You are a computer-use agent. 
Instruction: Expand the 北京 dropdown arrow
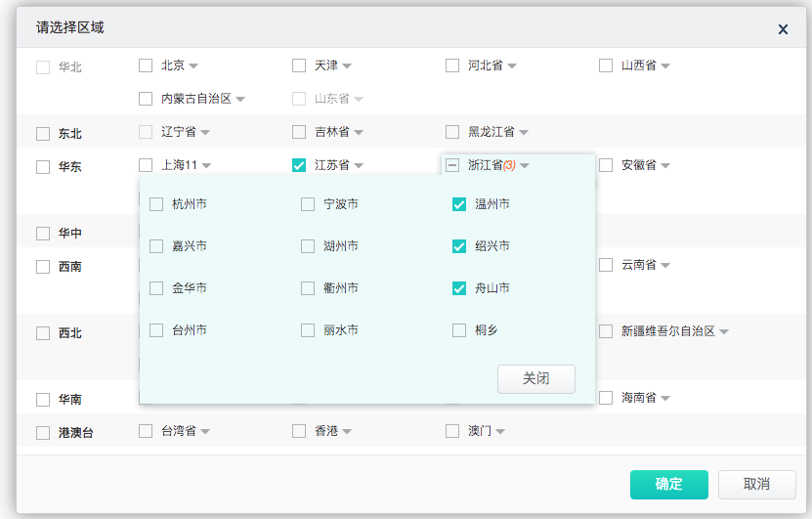[x=193, y=66]
